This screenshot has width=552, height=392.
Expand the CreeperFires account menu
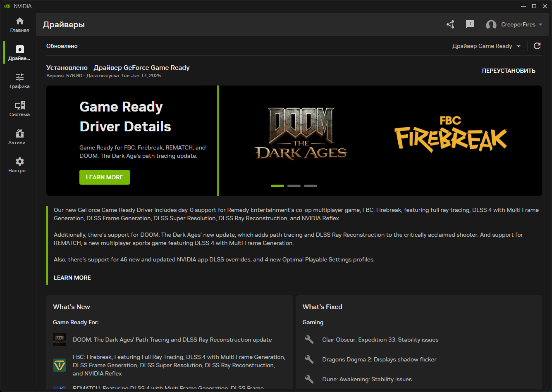(x=514, y=24)
